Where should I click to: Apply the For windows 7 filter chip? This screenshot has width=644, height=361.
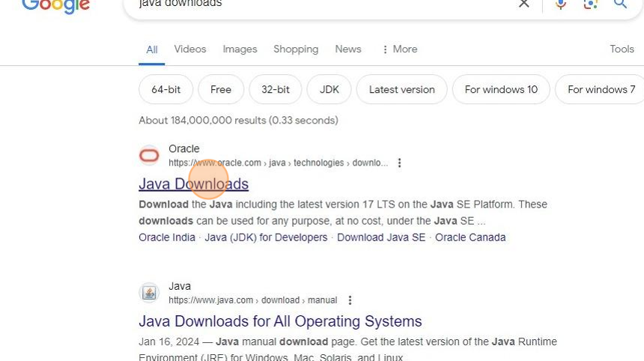[x=600, y=90]
